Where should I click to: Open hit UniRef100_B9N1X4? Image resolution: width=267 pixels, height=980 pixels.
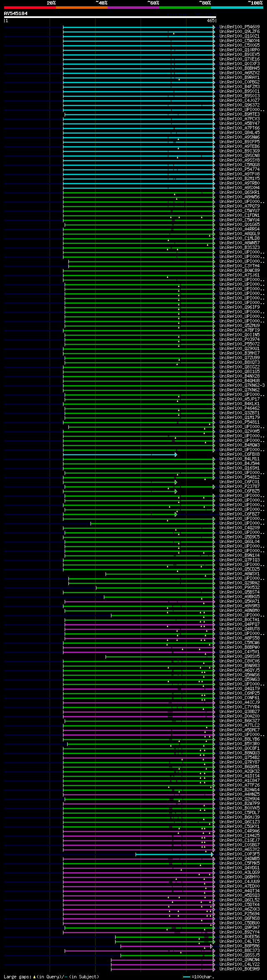239,556
